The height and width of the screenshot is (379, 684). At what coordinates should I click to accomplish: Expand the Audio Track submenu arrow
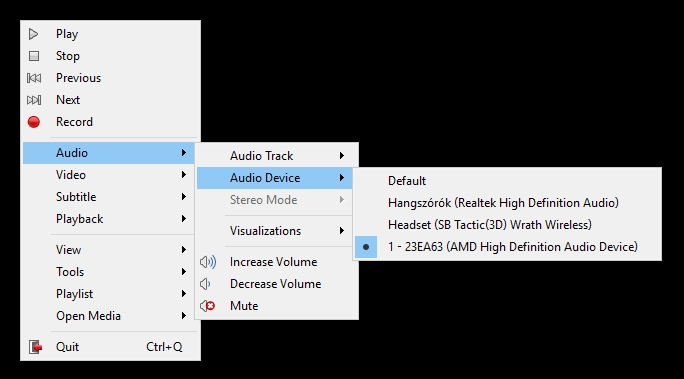tap(342, 156)
